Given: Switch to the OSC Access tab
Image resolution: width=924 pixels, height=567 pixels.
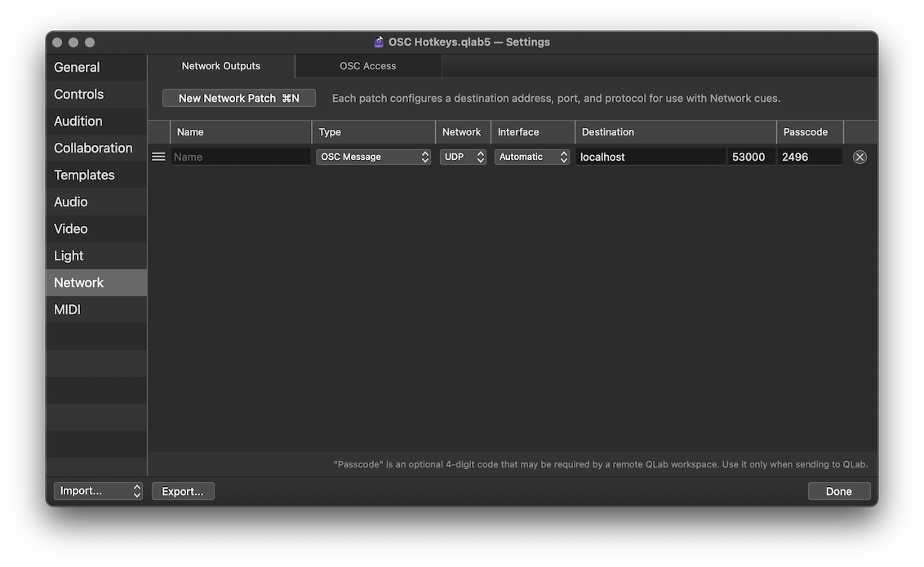Looking at the screenshot, I should (368, 66).
